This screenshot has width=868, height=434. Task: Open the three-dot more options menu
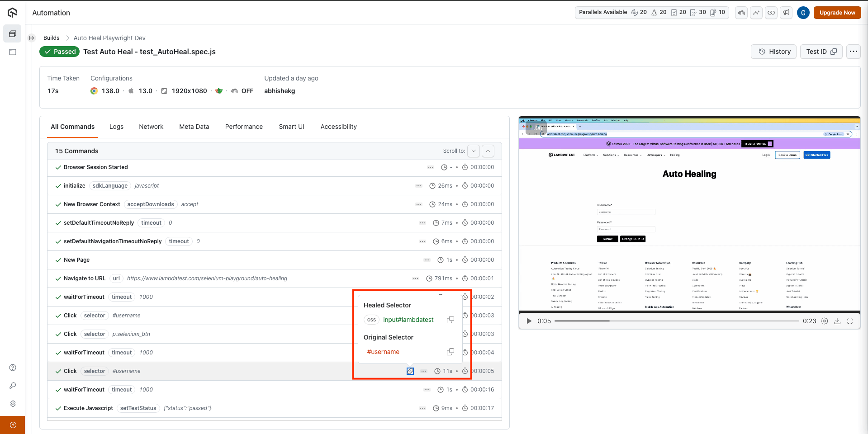853,52
